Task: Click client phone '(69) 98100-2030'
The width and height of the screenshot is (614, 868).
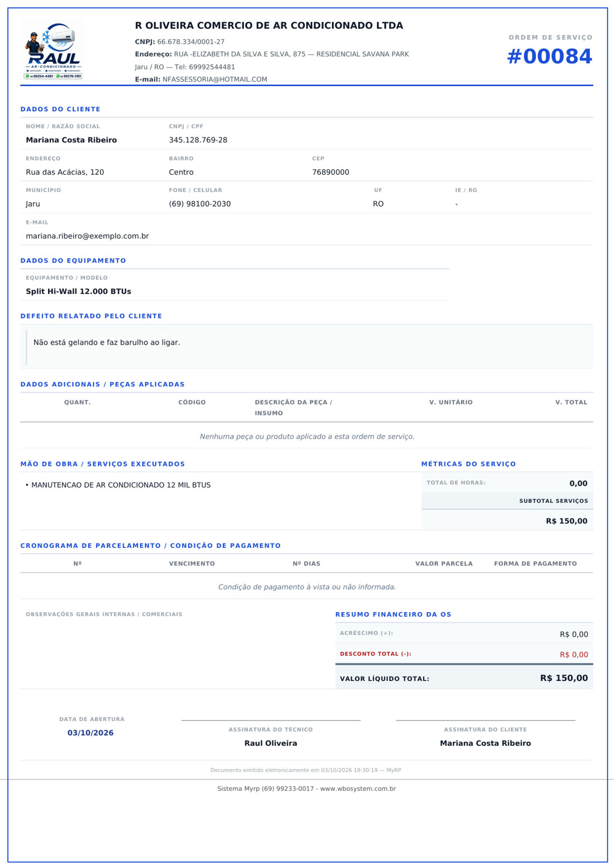Action: (x=200, y=204)
